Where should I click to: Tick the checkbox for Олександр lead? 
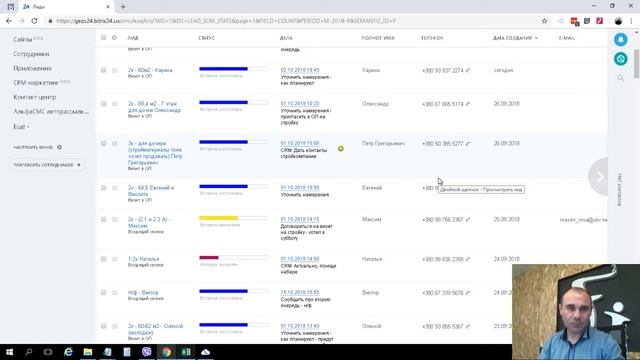tap(103, 104)
